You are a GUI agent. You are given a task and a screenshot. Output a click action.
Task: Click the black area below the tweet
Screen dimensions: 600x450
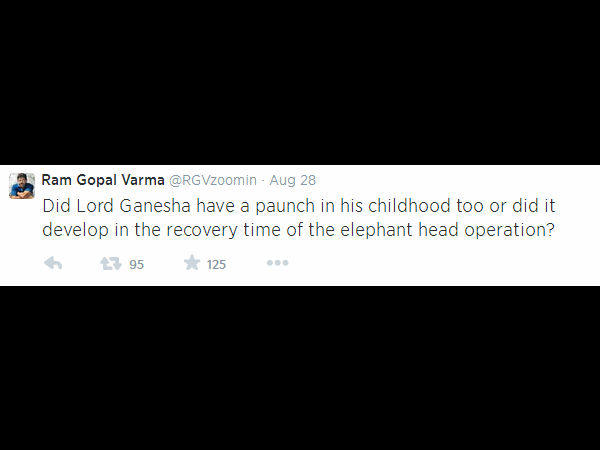[x=300, y=370]
